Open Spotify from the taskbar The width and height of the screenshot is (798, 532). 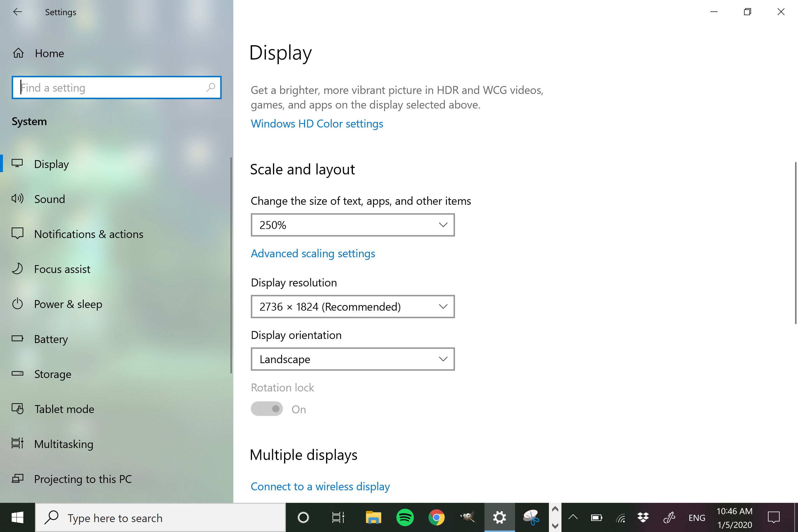[x=405, y=517]
